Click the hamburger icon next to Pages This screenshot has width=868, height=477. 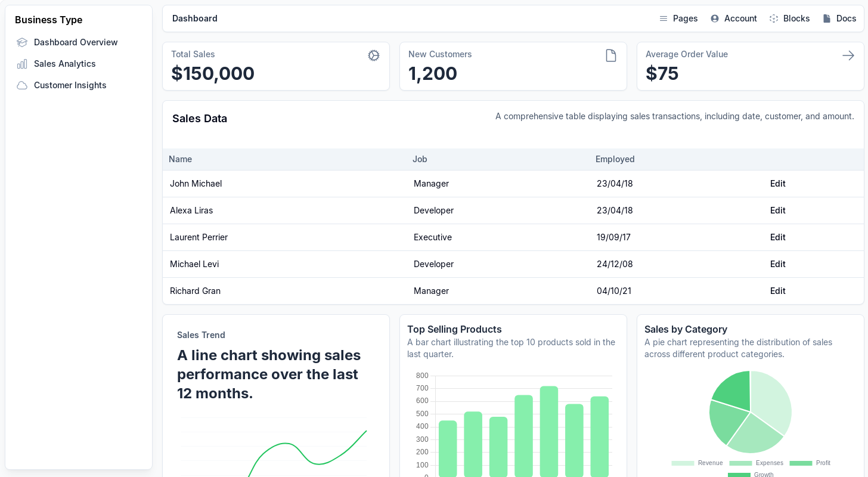pos(664,18)
